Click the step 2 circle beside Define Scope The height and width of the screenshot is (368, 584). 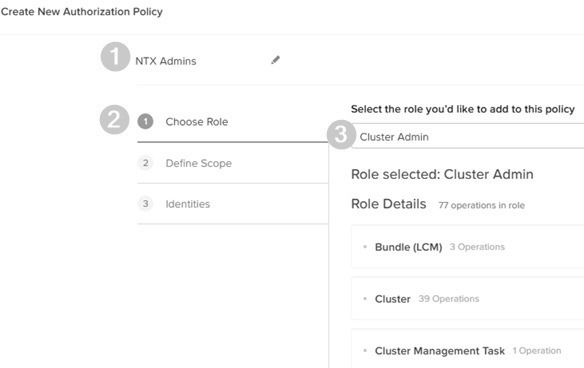145,163
